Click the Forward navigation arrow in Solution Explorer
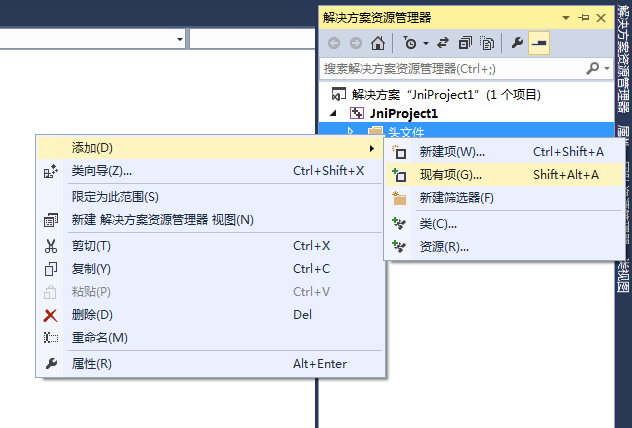 pyautogui.click(x=356, y=43)
